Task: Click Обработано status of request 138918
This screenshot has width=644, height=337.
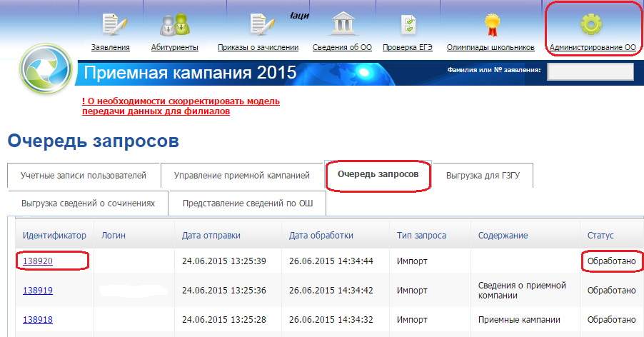Action: pyautogui.click(x=612, y=319)
